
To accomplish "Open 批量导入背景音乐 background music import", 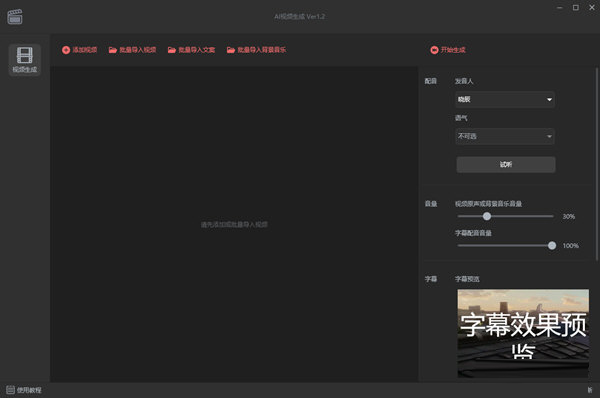I will 256,50.
